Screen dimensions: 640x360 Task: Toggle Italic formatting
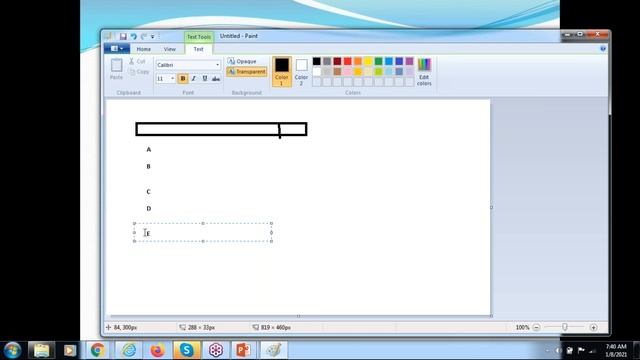coord(194,78)
